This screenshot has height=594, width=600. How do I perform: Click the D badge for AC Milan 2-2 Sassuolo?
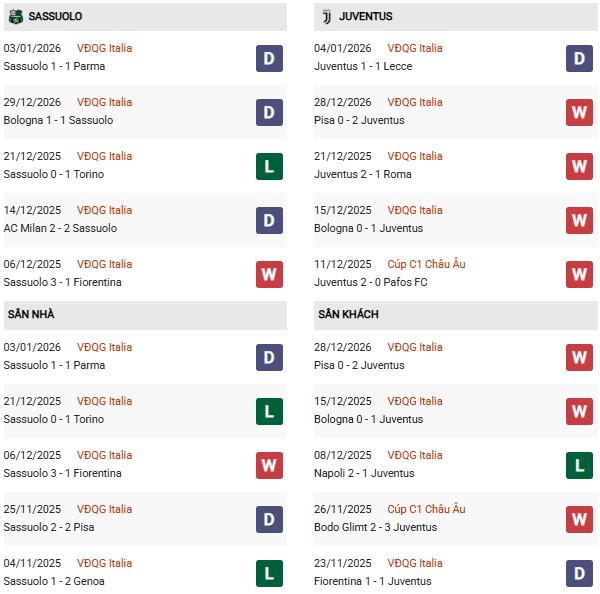[x=269, y=220]
